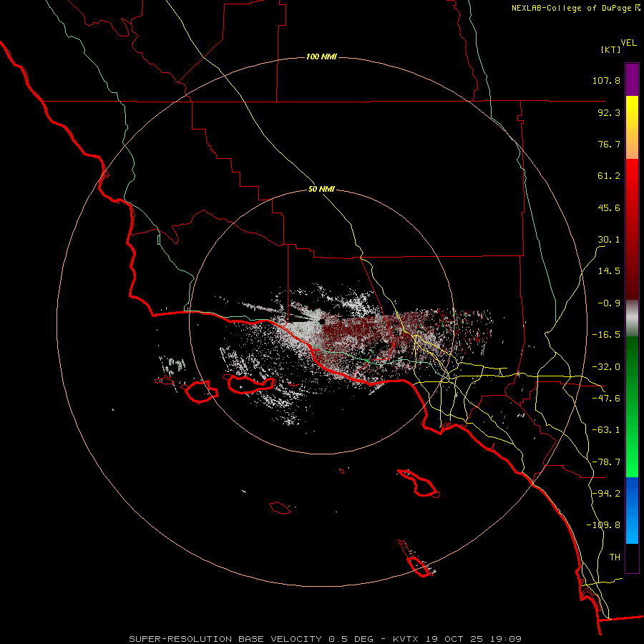Click the -109.8 velocity scale value
This screenshot has height=644, width=644.
coord(603,525)
